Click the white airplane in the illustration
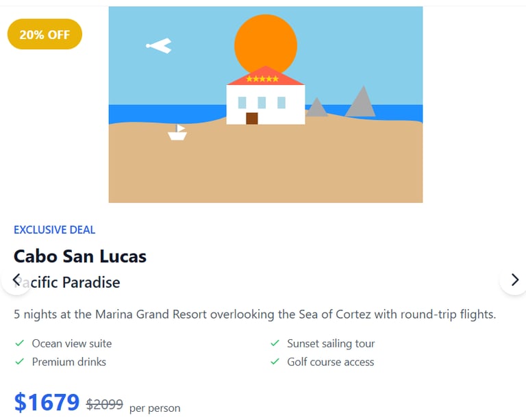Screen dimensions: 526x420 point(160,46)
